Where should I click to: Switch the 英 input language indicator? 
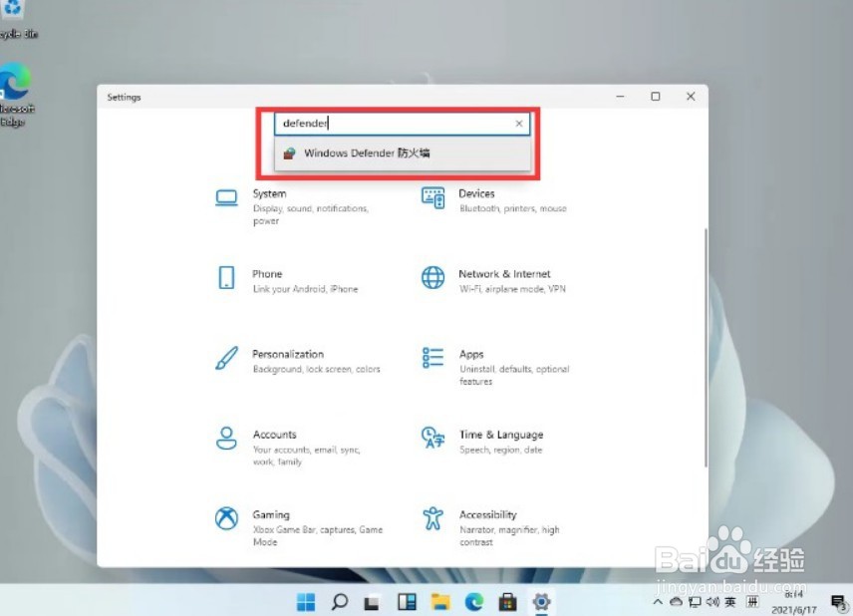click(x=730, y=602)
